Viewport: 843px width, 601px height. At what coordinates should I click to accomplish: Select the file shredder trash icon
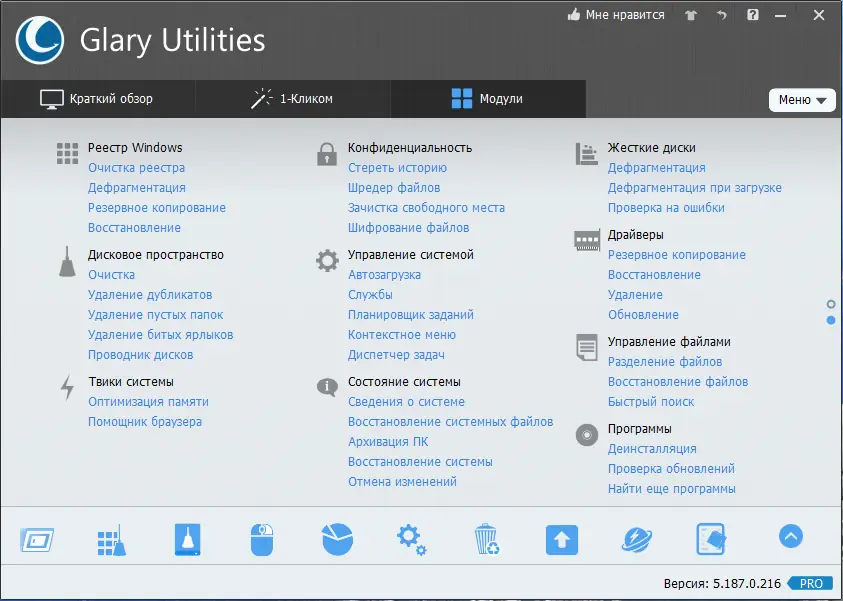(x=486, y=540)
